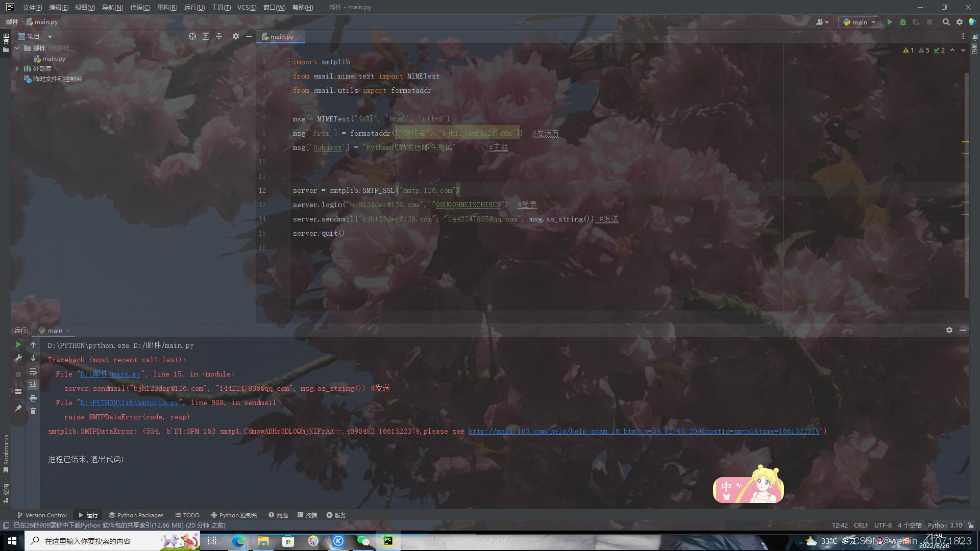Toggle soft-wrap in run console
Screen dimensions: 980x551
(x=33, y=371)
